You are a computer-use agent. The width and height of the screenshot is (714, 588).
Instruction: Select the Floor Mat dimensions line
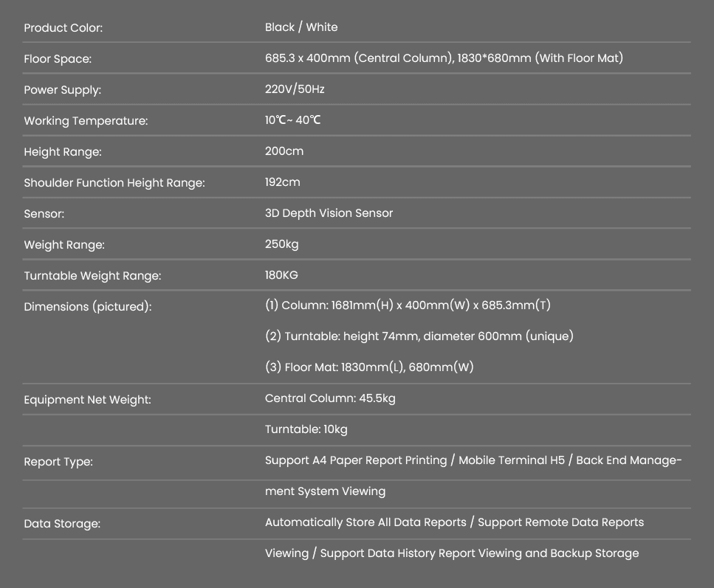pyautogui.click(x=369, y=367)
